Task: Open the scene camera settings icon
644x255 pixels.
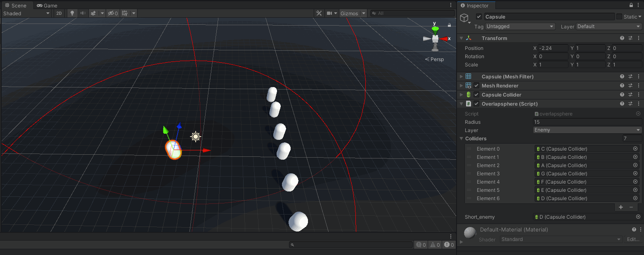Action: point(329,13)
